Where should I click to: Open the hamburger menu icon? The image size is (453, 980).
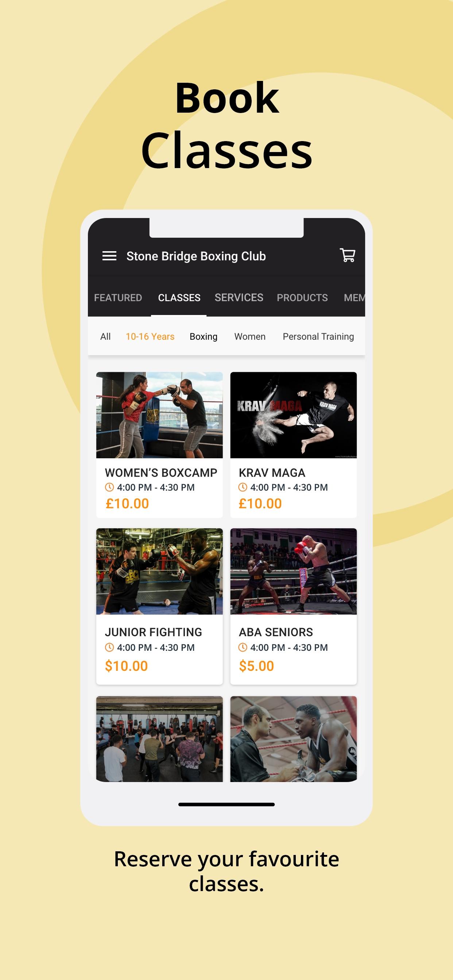click(109, 256)
